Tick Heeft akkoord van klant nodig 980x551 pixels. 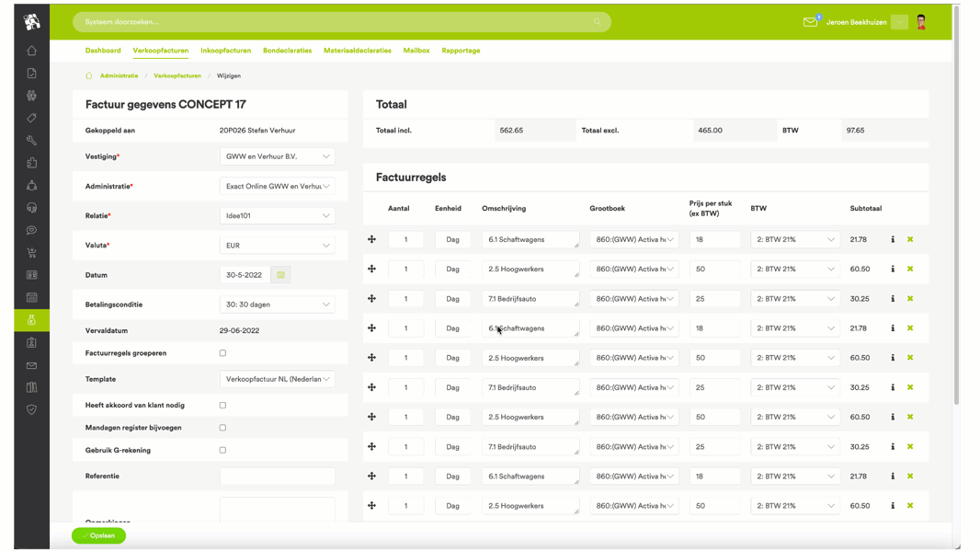(222, 406)
